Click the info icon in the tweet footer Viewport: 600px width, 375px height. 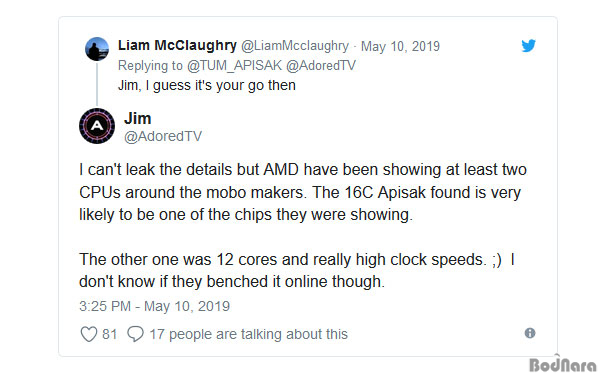530,333
